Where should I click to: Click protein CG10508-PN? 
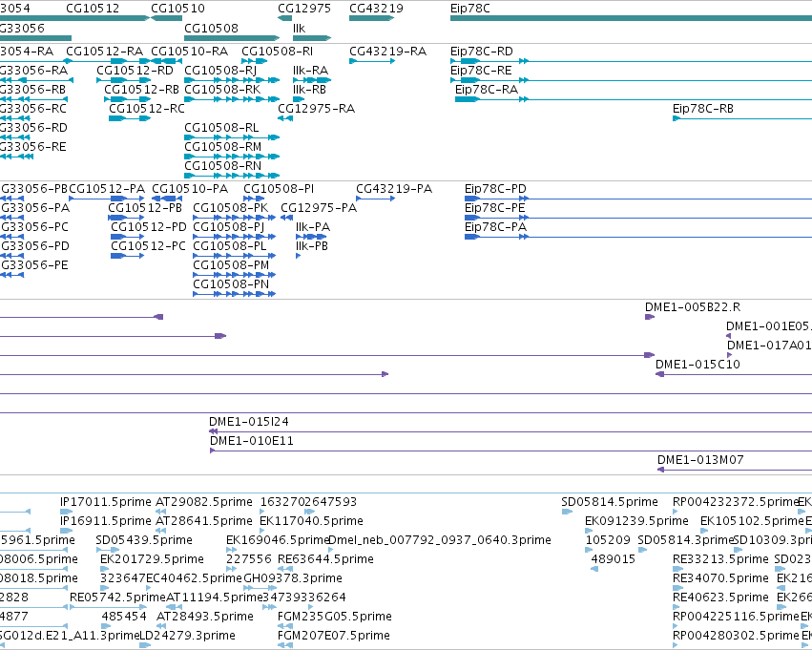pos(231,284)
